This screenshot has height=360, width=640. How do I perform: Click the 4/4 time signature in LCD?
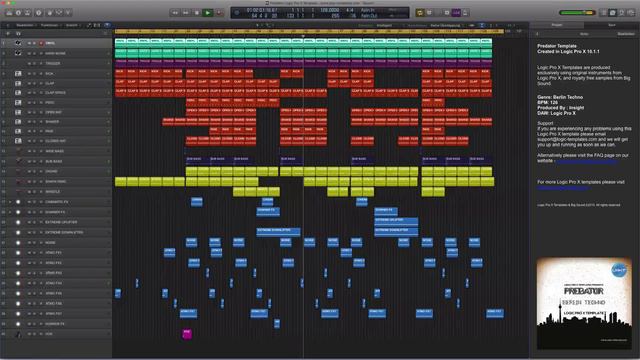(x=350, y=10)
